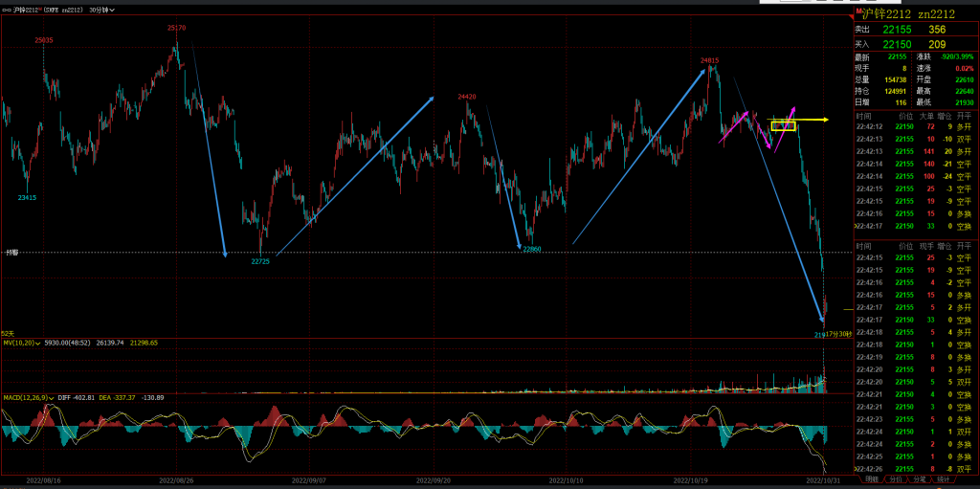Click the 25170 peak price label
Viewport: 980px width, 489px height.
tap(176, 28)
